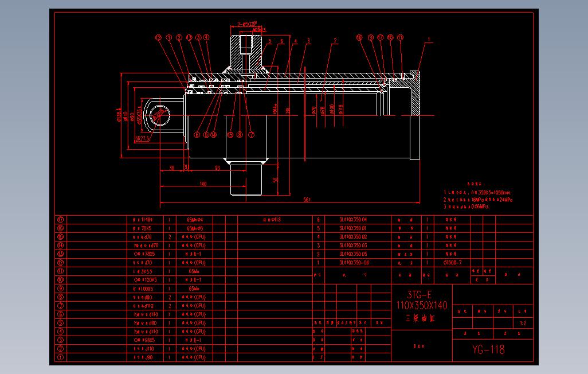Click the vertical dimension "50"
The height and width of the screenshot is (374, 588).
(x=275, y=180)
